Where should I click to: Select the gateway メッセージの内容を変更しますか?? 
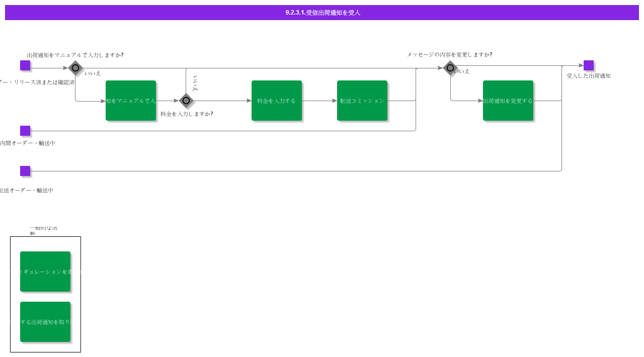coord(450,68)
